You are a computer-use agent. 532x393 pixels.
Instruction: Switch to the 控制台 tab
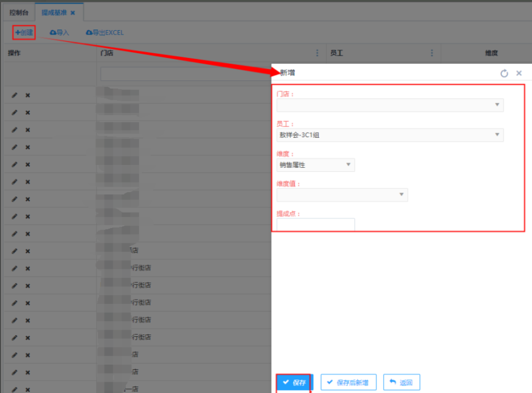click(19, 12)
